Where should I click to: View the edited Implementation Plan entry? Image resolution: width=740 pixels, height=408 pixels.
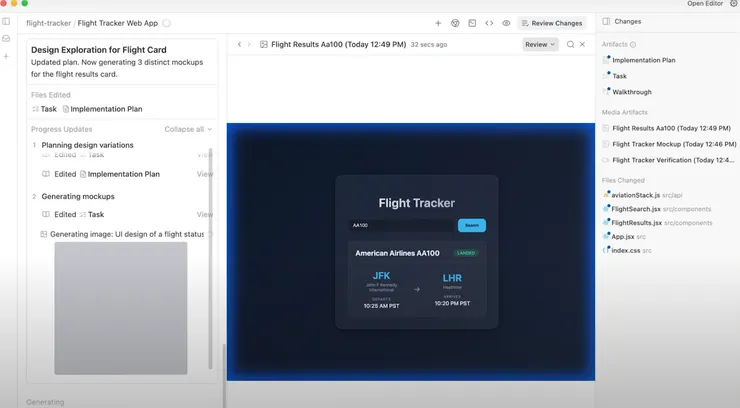point(204,174)
